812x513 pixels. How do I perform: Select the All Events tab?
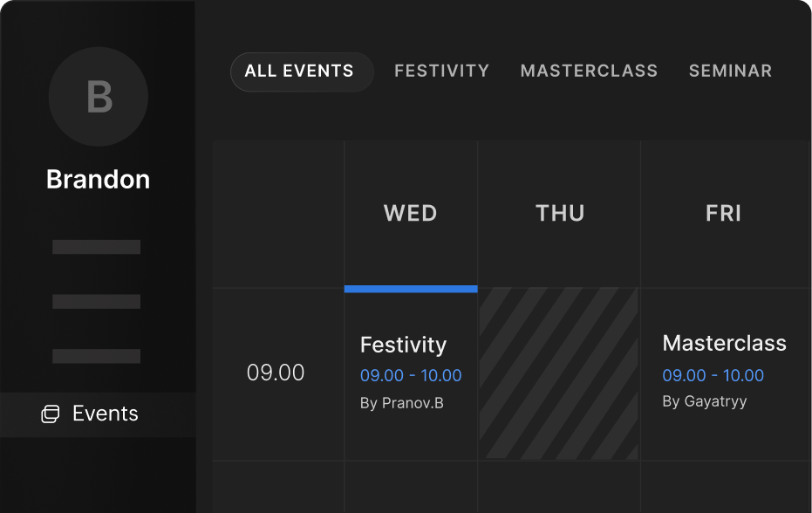[x=300, y=72]
